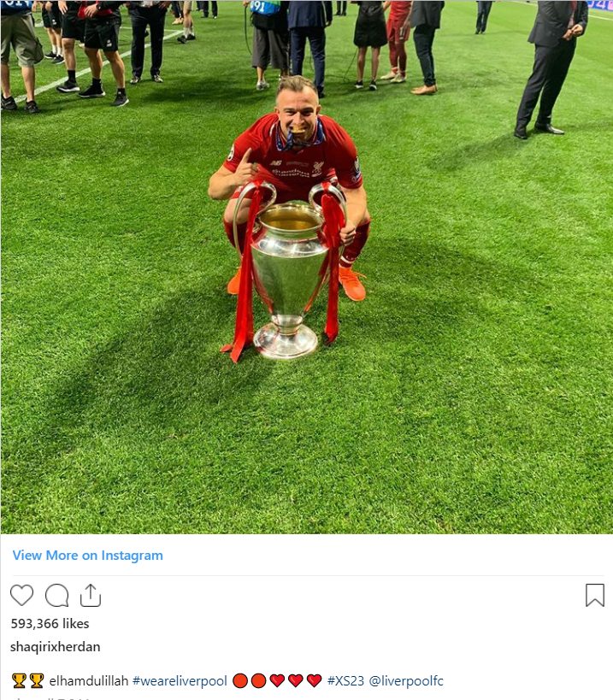Visit the @liverpoolfc profile mention
This screenshot has width=613, height=700.
tap(406, 681)
